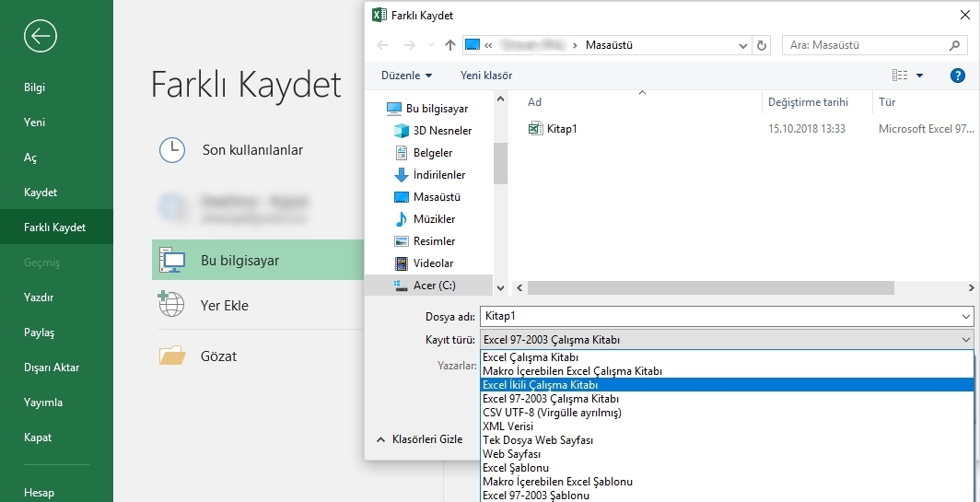
Task: Select Belgeler folder in the tree
Action: click(x=433, y=153)
